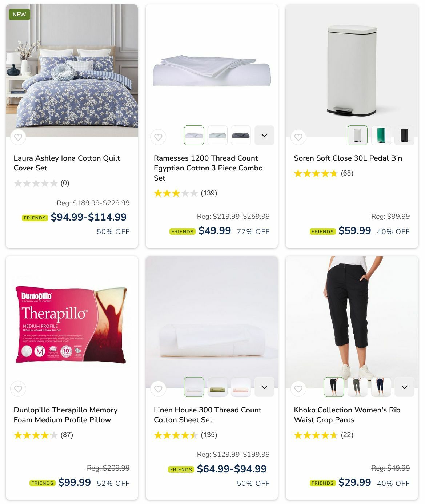Screen dimensions: 425x504
Task: Save Linen House sheet set to favorites
Action: 158,389
